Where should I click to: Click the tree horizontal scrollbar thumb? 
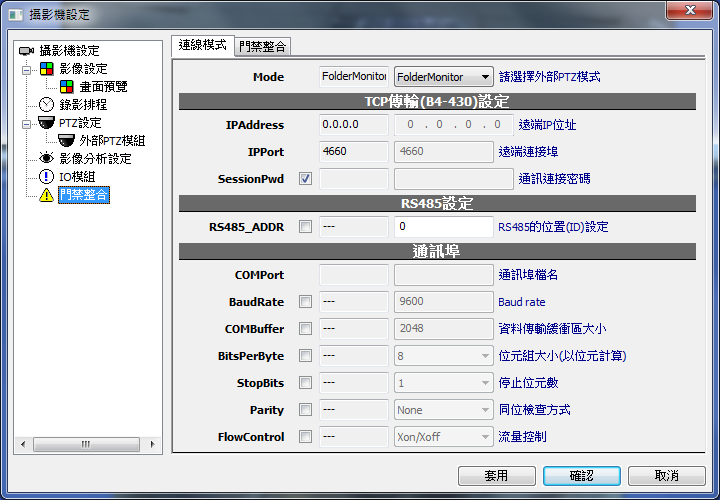coord(86,444)
